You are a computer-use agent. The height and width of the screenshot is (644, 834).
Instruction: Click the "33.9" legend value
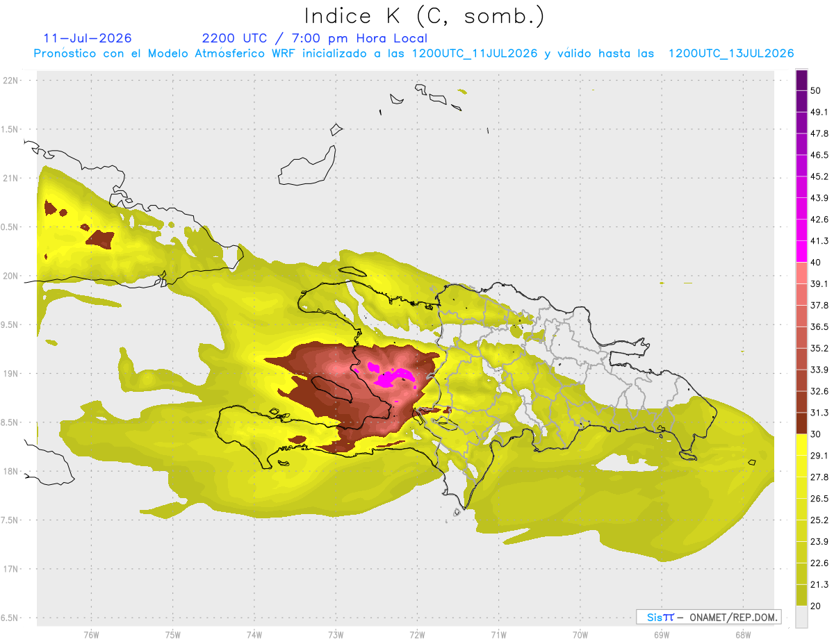819,370
